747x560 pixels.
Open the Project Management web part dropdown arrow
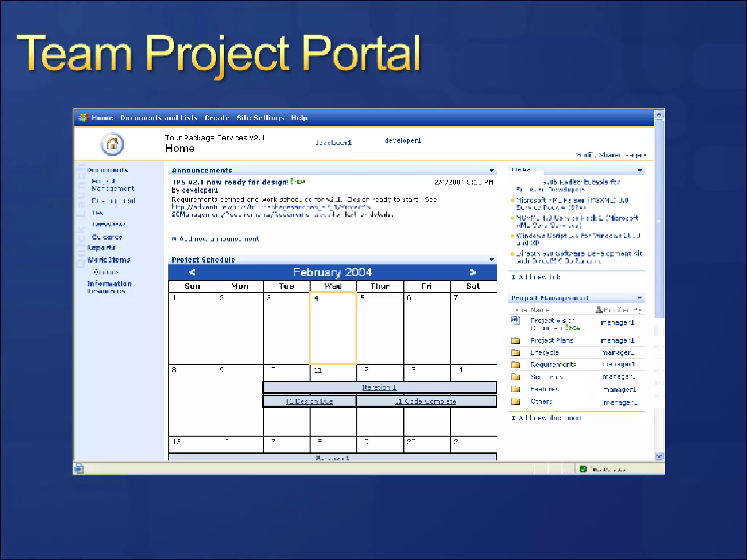(x=640, y=298)
